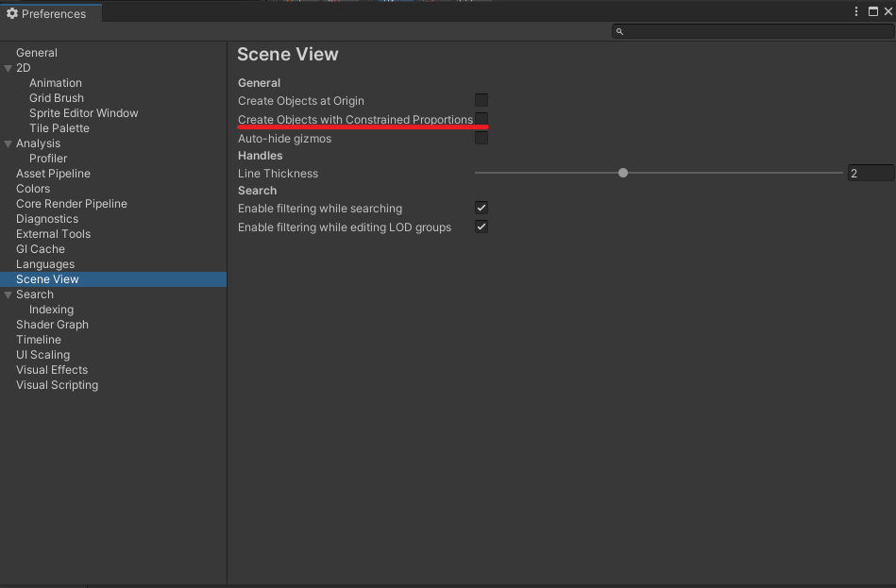Open the three-dot window options menu
The height and width of the screenshot is (588, 896).
[855, 10]
